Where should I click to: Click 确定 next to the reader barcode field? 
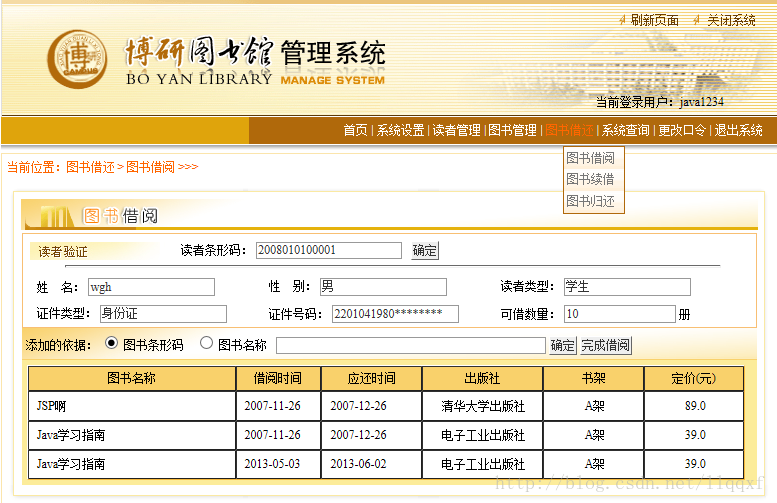pyautogui.click(x=425, y=250)
